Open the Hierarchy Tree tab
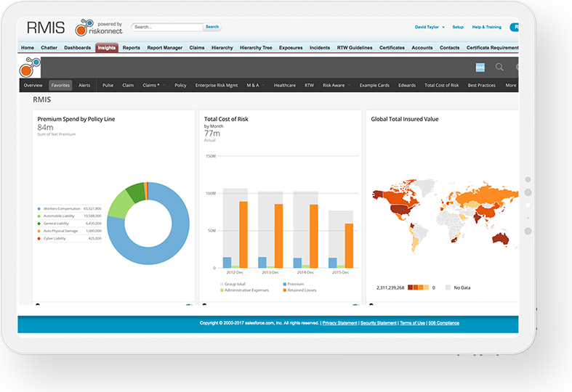Viewport: 572px width, 392px height. point(256,48)
